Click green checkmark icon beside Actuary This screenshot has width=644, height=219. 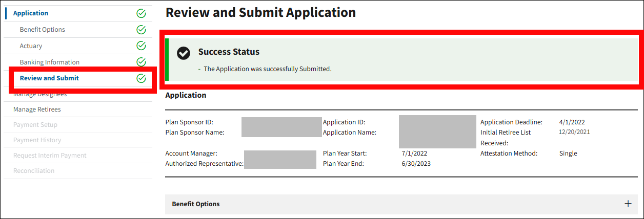pyautogui.click(x=142, y=46)
